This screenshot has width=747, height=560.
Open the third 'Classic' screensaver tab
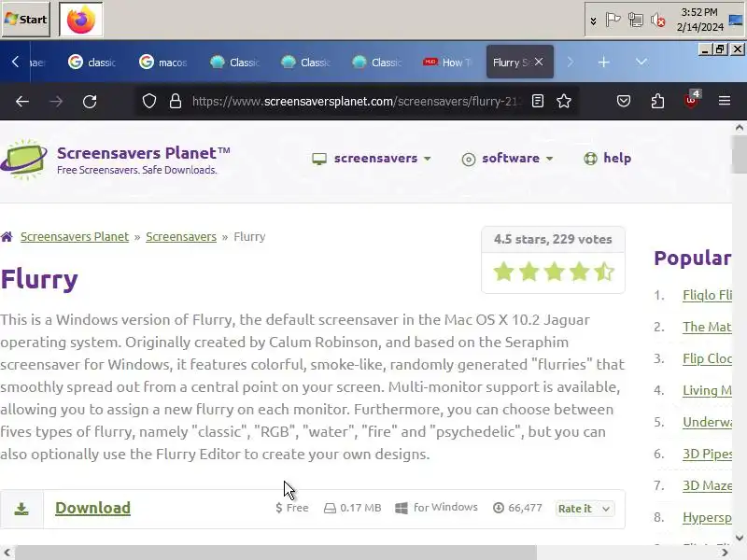pyautogui.click(x=376, y=62)
